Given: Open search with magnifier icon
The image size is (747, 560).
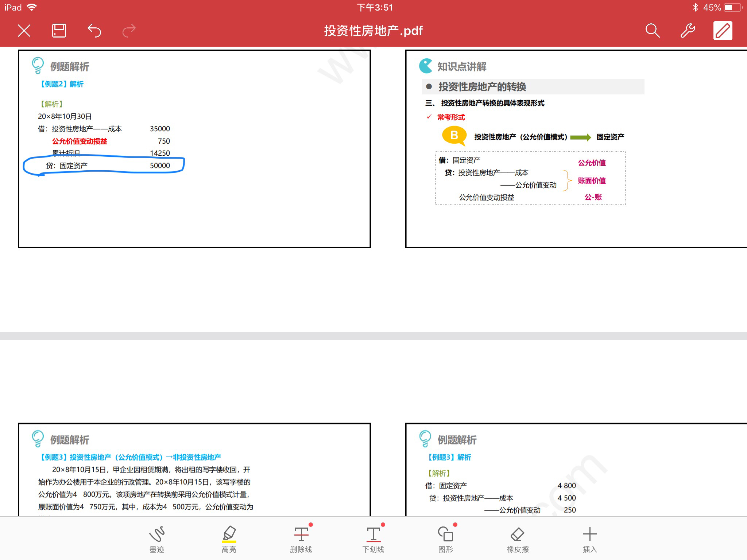Looking at the screenshot, I should pos(652,31).
